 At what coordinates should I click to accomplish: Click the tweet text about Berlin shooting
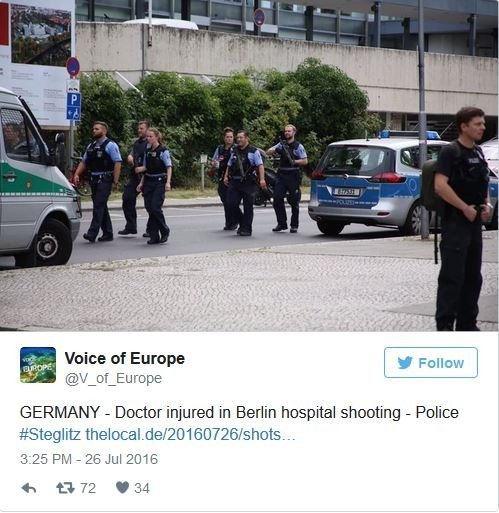click(239, 413)
